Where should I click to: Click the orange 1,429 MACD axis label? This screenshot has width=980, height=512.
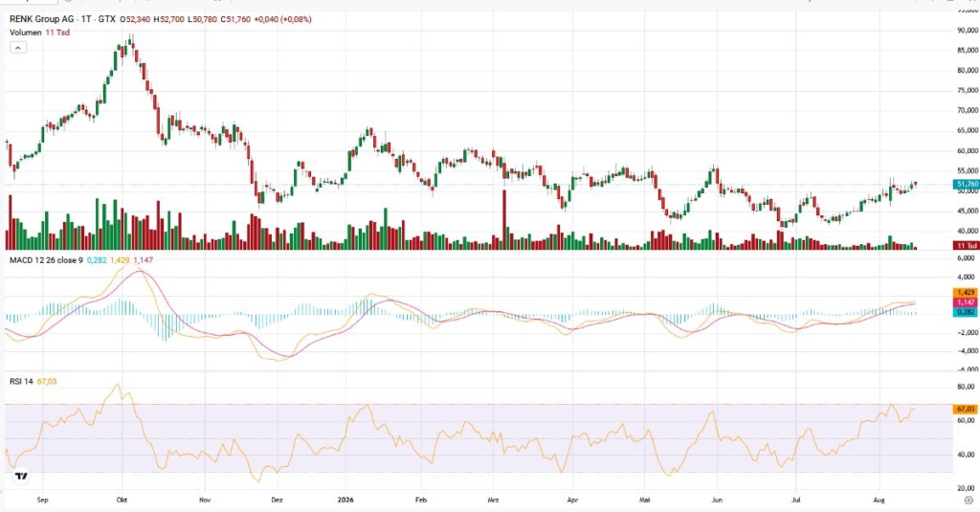pyautogui.click(x=966, y=293)
